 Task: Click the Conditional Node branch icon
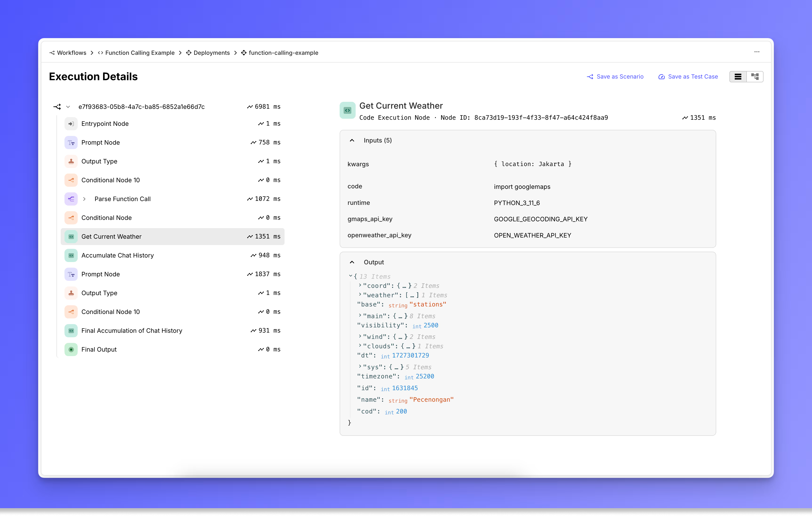pos(71,218)
